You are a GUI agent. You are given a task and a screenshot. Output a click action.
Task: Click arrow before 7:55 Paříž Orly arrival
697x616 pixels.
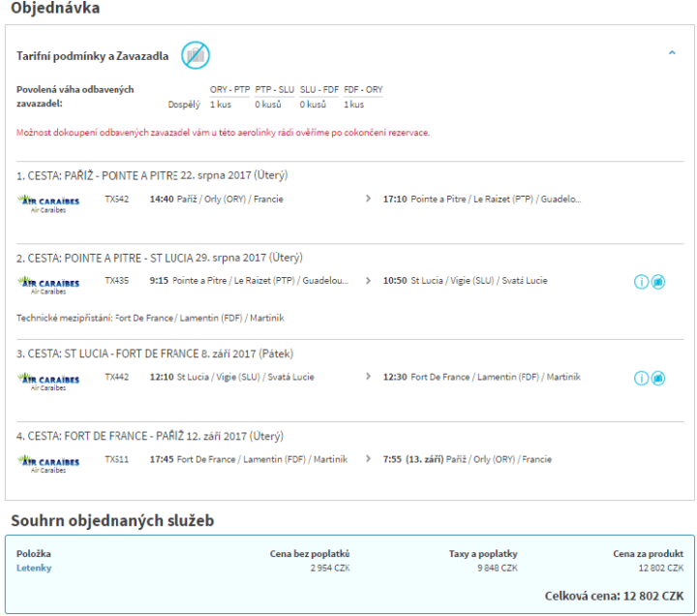[367, 459]
